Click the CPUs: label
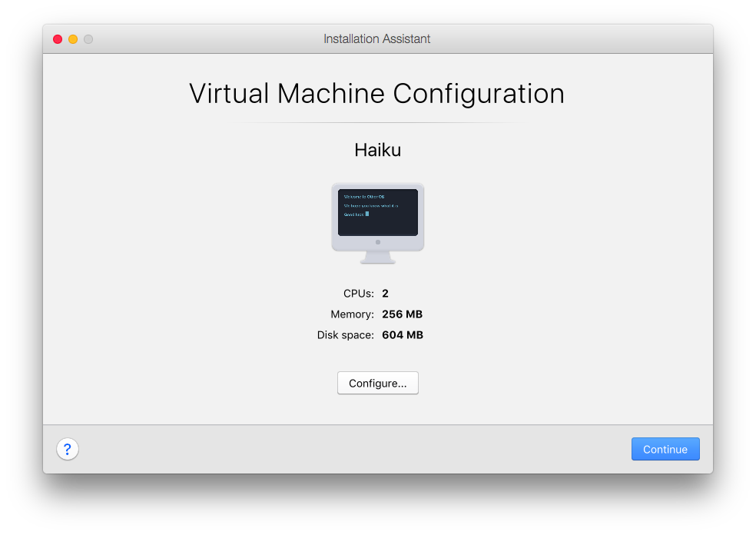The width and height of the screenshot is (756, 535). [359, 294]
